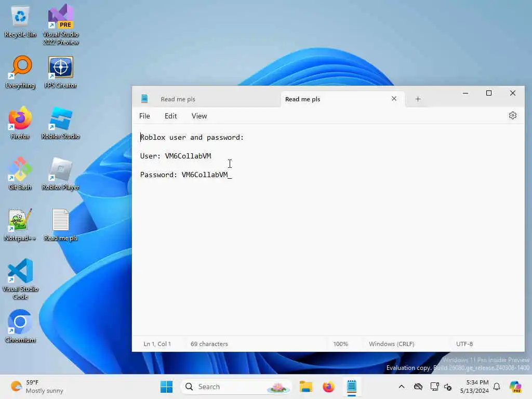The width and height of the screenshot is (532, 399).
Task: Click the Ln 1, Col 1 status indicator
Action: click(157, 344)
